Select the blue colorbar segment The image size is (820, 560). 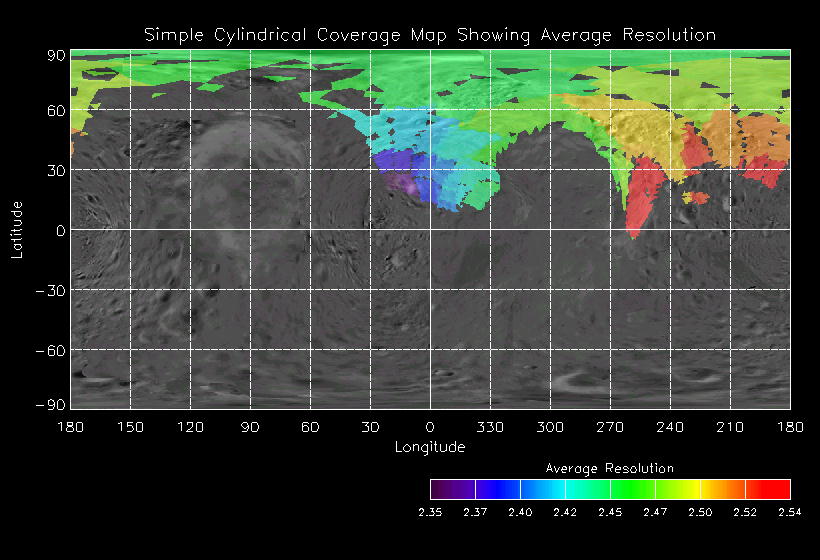pyautogui.click(x=497, y=489)
